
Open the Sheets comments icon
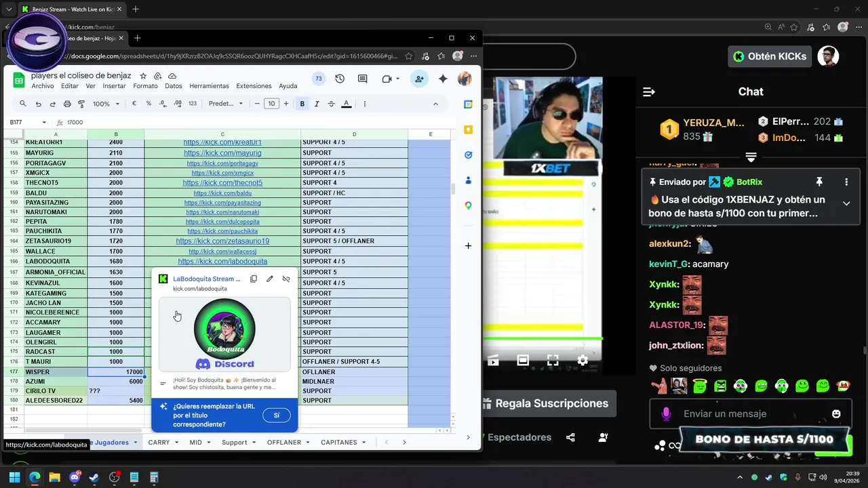tap(363, 79)
